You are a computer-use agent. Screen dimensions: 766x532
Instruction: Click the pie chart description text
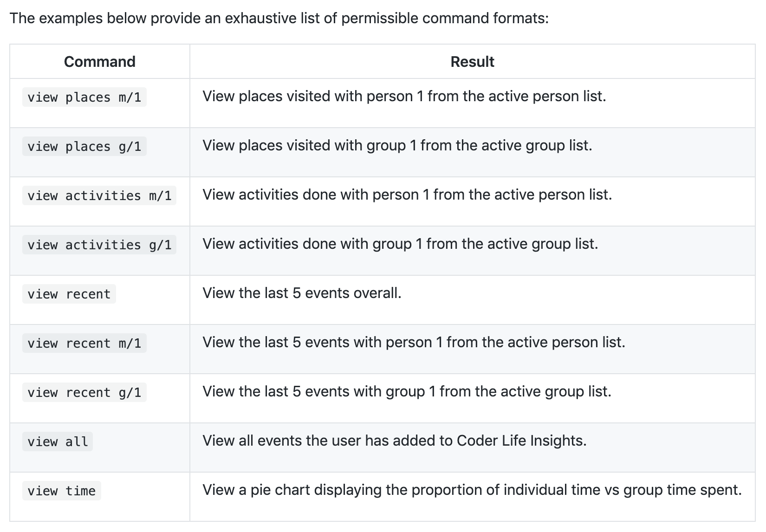coord(472,490)
